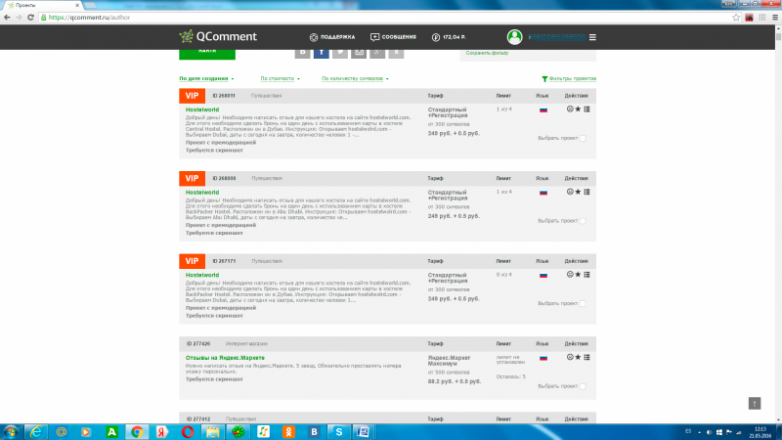Expand 'По количеству символов' sort dropdown
This screenshot has height=440, width=782.
[355, 78]
